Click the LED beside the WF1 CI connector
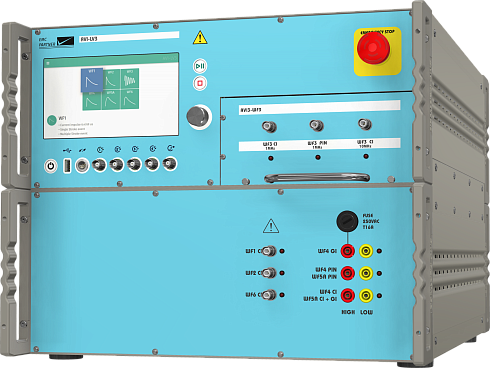This screenshot has height=368, width=490. coord(282,251)
